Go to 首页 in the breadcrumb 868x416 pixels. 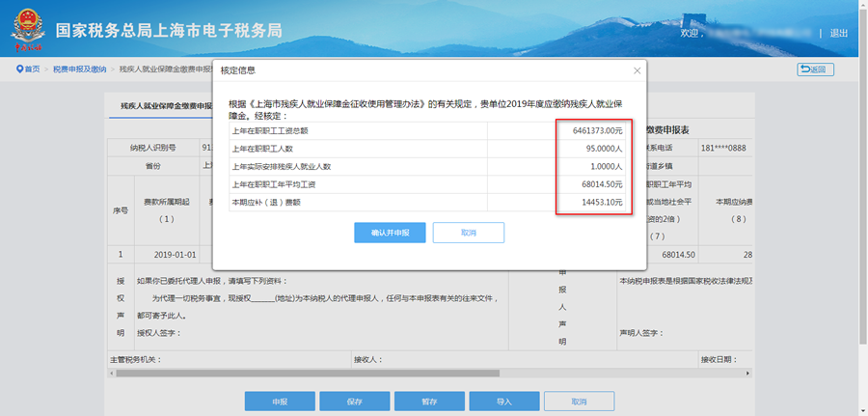[33, 69]
